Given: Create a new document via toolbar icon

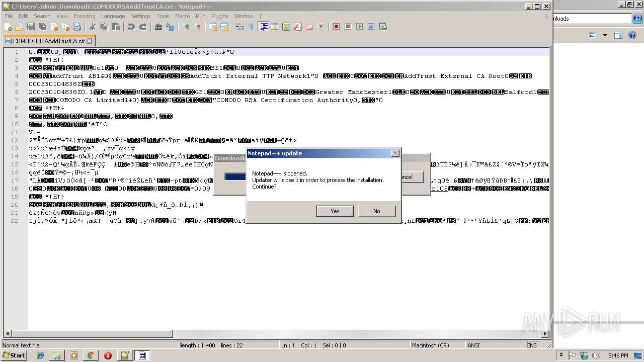Looking at the screenshot, I should (8, 27).
